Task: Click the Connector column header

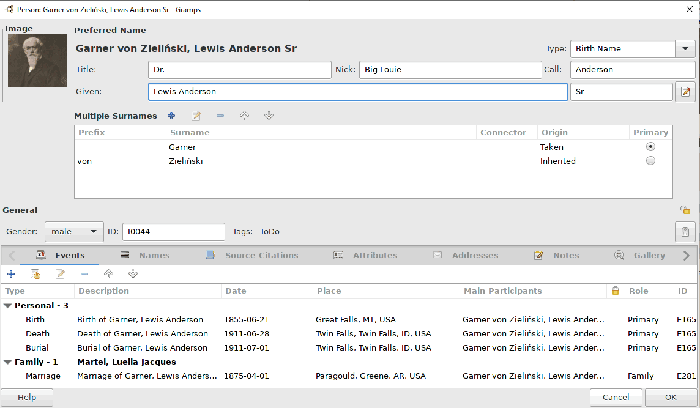Action: [x=507, y=133]
